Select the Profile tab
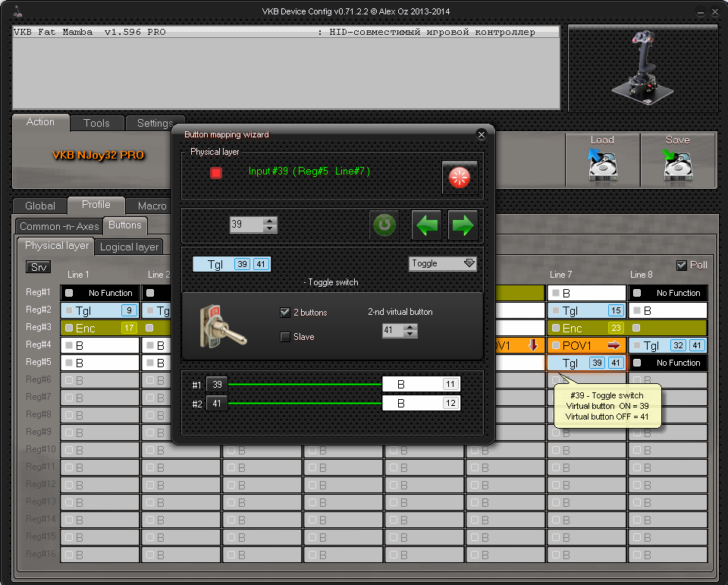Image resolution: width=728 pixels, height=585 pixels. pos(96,204)
